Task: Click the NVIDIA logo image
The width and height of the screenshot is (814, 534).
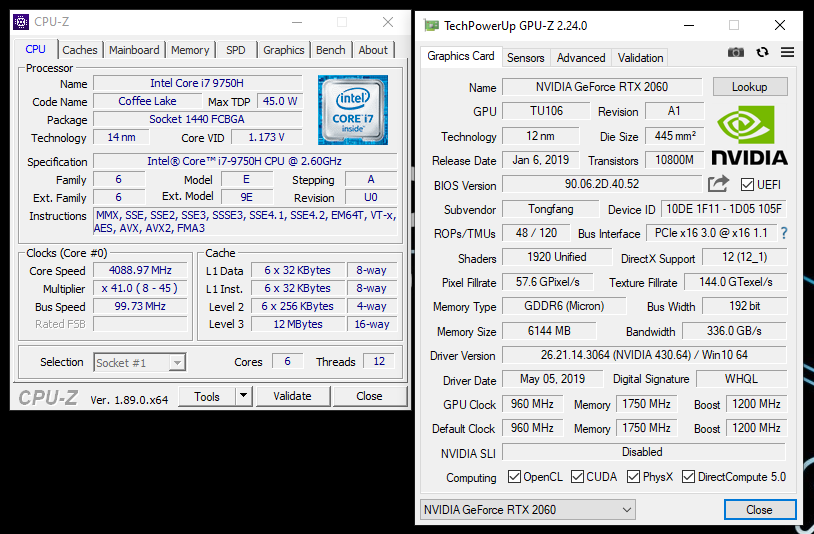Action: click(749, 137)
